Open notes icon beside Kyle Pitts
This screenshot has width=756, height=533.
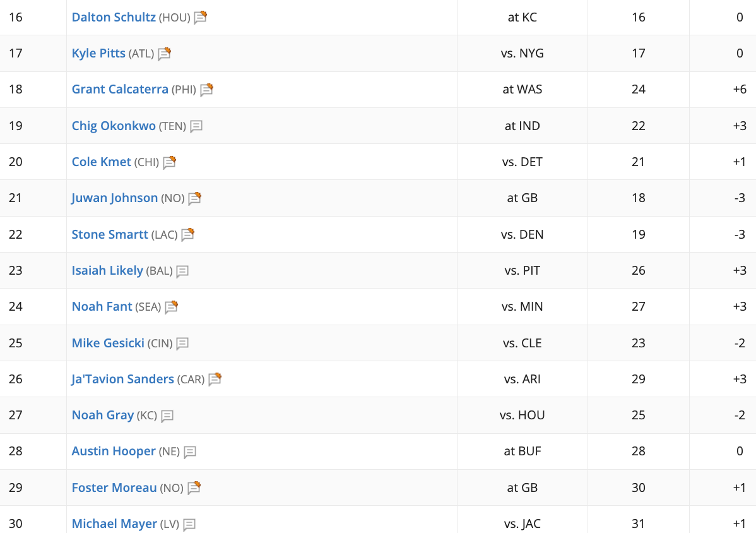164,54
